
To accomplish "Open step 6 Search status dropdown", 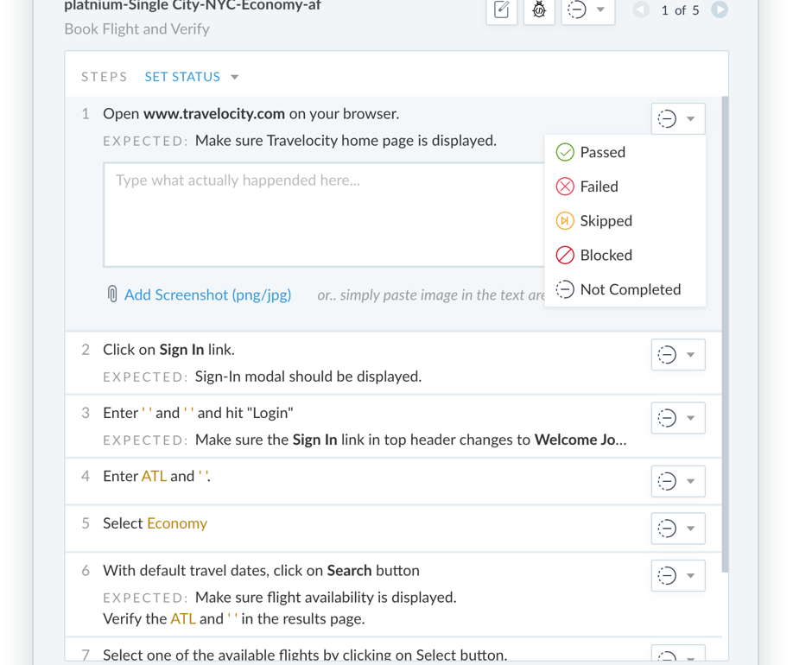I will 678,575.
